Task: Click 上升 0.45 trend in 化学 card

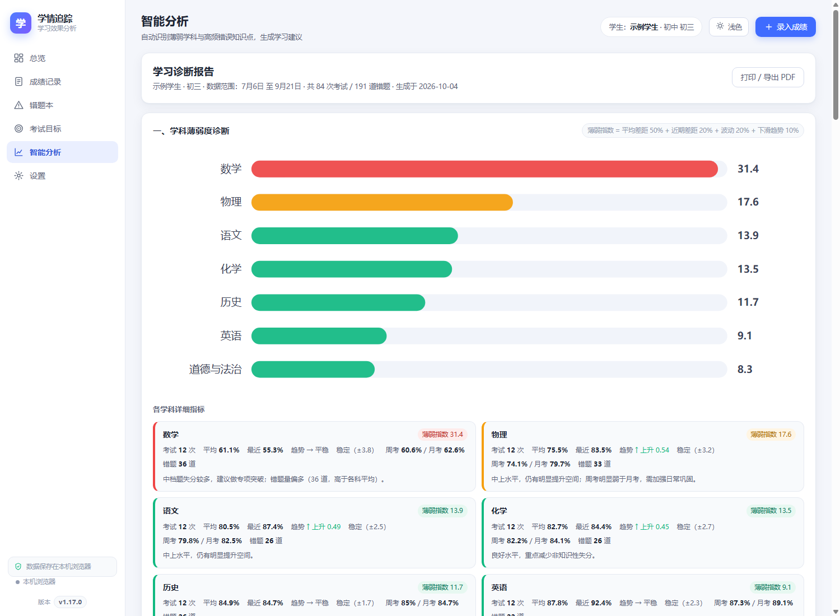Action: [652, 527]
